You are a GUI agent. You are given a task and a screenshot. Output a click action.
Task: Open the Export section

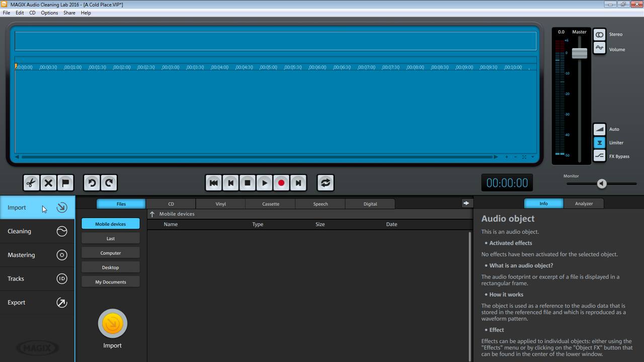(x=37, y=303)
